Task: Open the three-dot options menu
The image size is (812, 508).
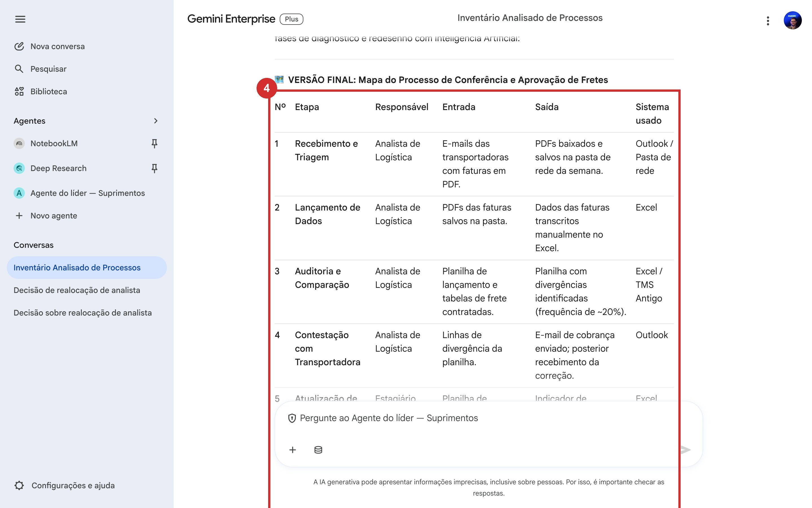Action: pyautogui.click(x=768, y=21)
